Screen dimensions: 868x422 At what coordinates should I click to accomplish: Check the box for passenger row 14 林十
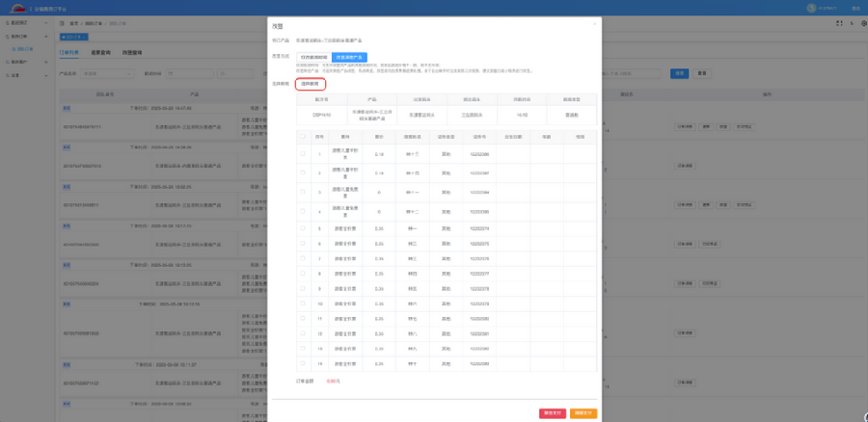302,363
